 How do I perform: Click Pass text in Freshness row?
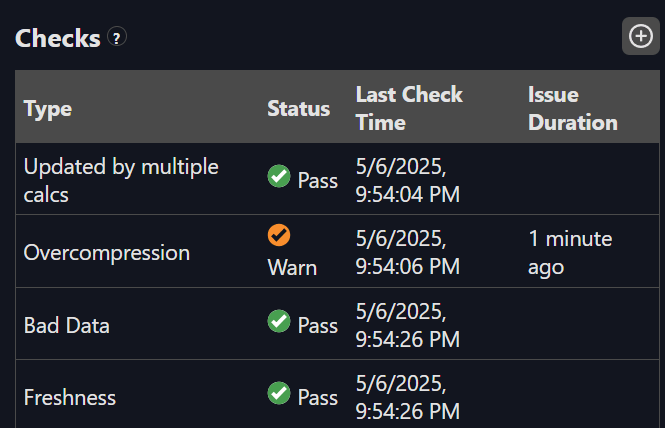[318, 397]
